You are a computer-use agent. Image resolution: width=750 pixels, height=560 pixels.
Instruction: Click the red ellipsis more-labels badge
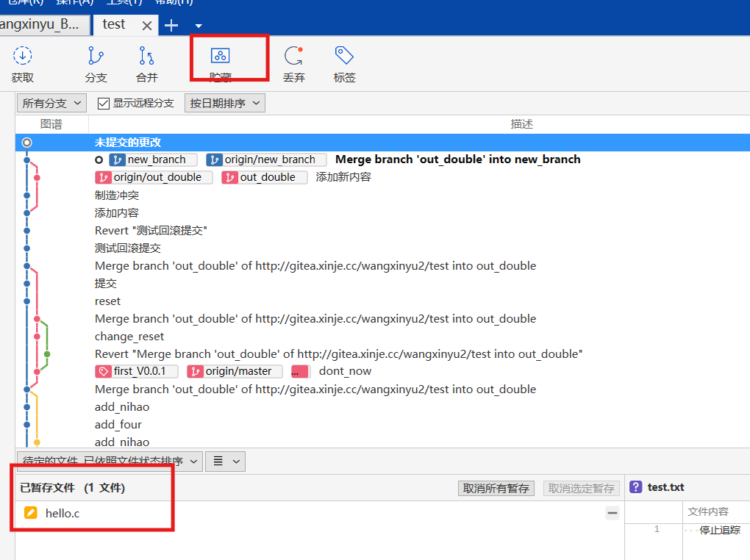(301, 372)
